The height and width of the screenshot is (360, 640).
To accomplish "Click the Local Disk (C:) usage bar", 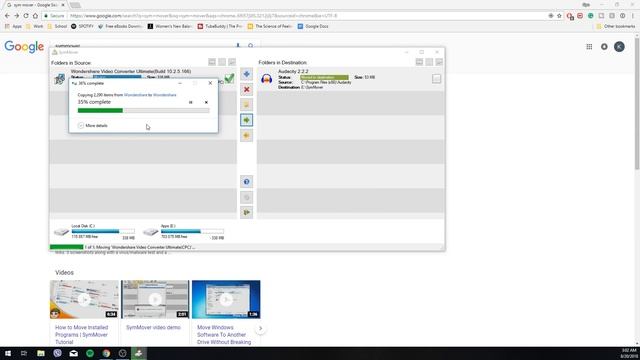I will coord(103,231).
